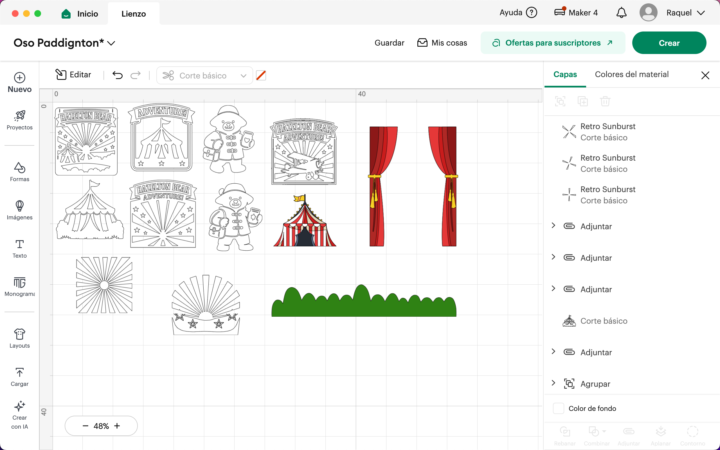Screen dimensions: 720x450
Task: Zoom out with the minus button
Action: tap(85, 426)
